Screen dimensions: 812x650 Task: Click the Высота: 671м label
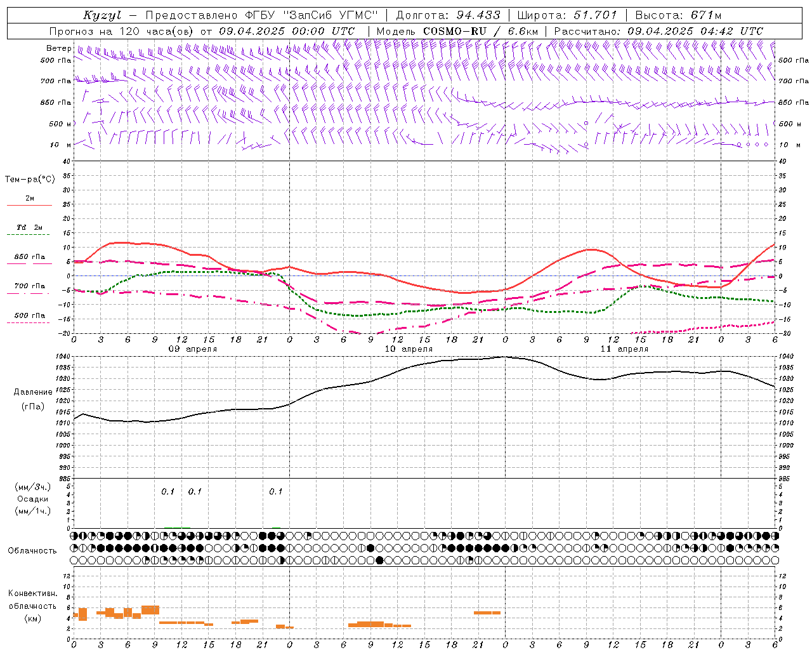tap(678, 15)
